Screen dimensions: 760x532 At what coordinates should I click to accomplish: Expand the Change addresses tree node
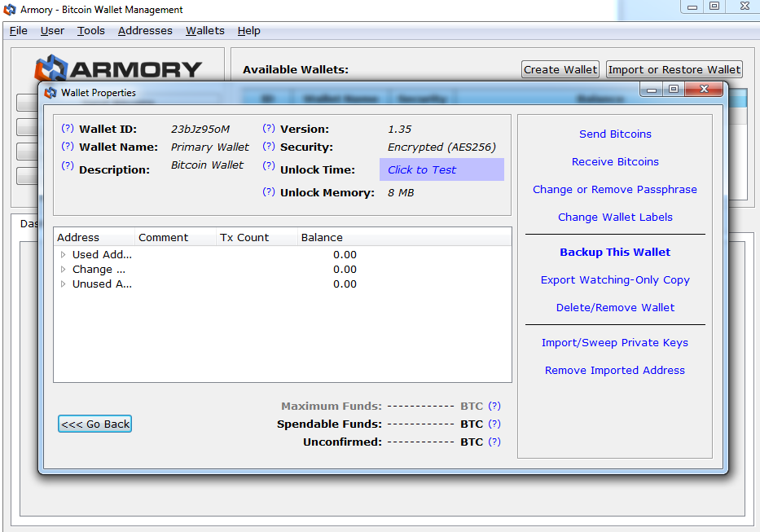click(63, 269)
